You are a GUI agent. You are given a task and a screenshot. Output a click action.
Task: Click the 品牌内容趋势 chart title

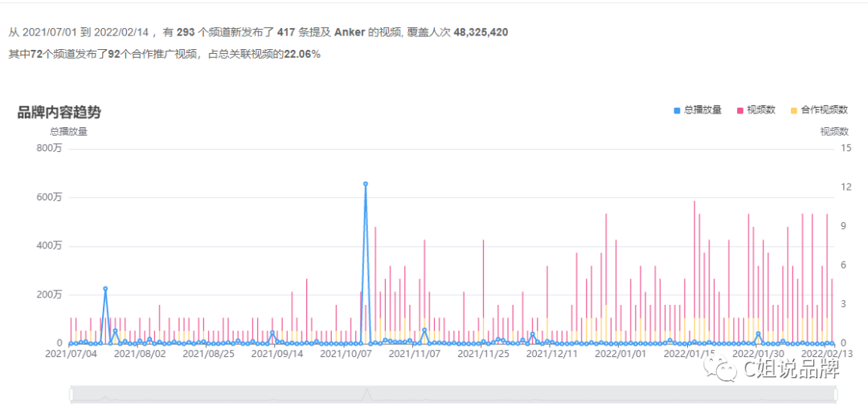coord(59,113)
